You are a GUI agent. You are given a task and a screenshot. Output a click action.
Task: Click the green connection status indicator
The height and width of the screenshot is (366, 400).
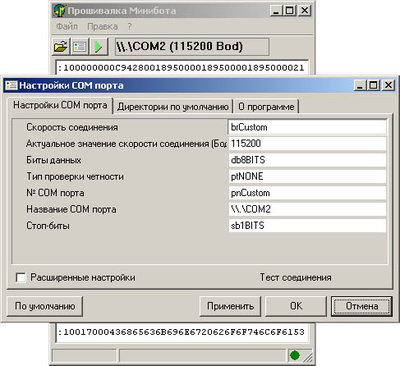coord(294,355)
